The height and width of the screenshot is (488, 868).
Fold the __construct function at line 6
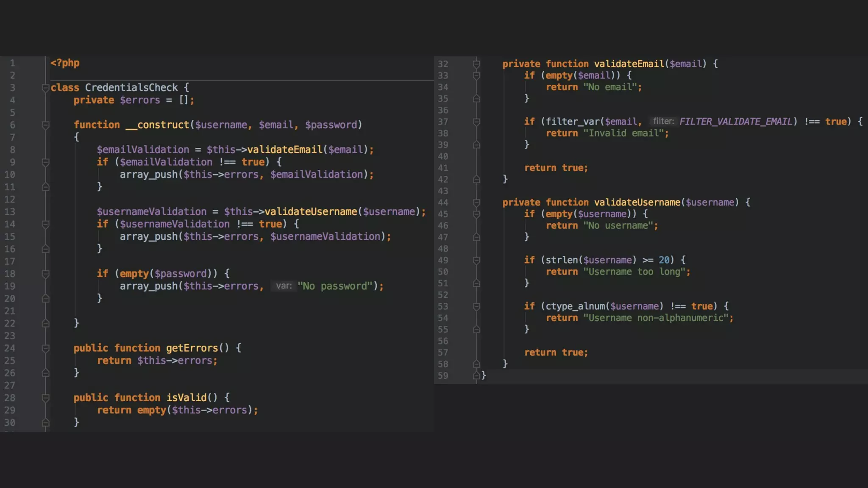[x=45, y=125]
